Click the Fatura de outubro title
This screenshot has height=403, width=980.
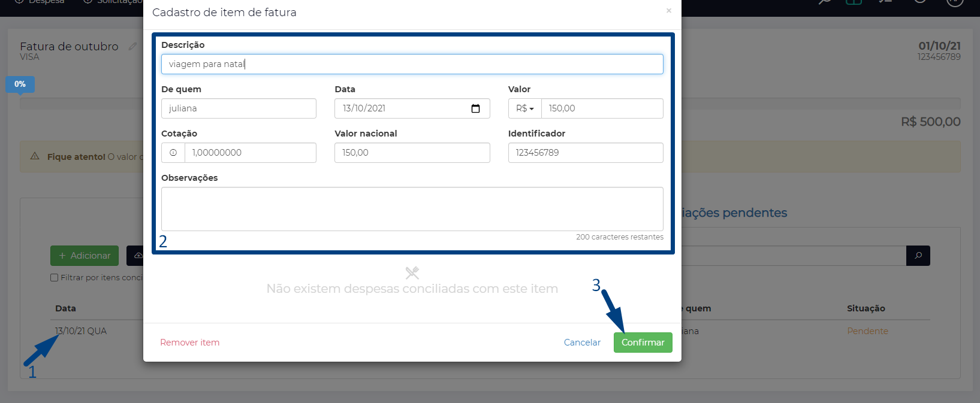(x=70, y=46)
